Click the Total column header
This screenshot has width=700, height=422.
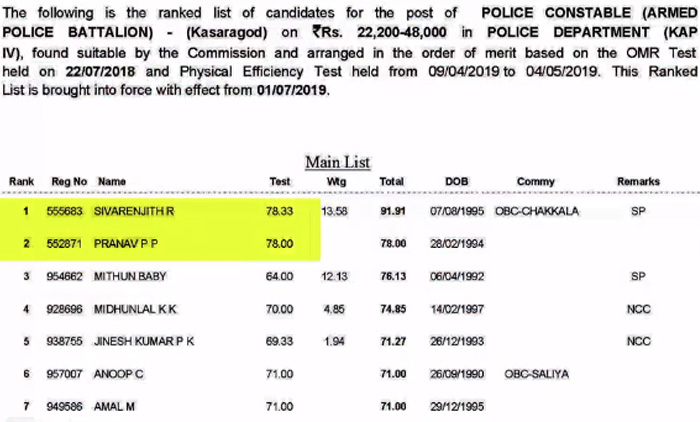click(x=391, y=181)
